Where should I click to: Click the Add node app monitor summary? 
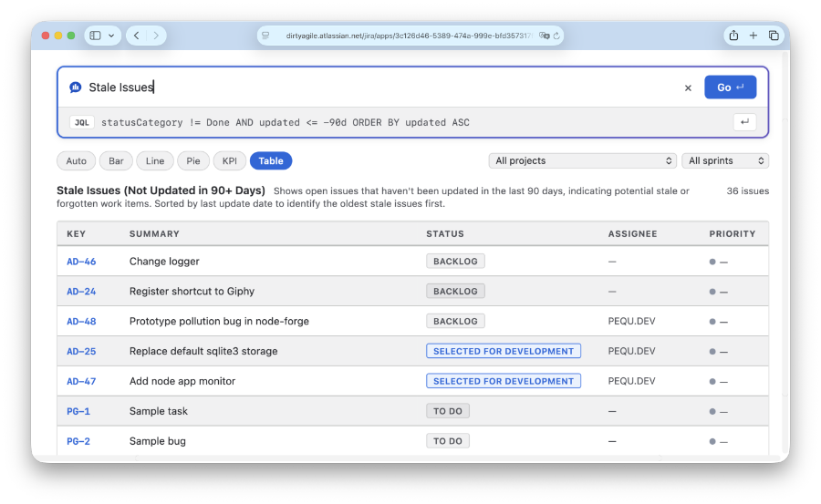(182, 381)
